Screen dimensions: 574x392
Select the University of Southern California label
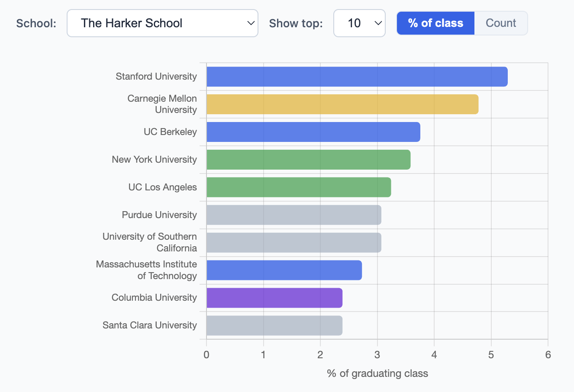click(x=149, y=242)
